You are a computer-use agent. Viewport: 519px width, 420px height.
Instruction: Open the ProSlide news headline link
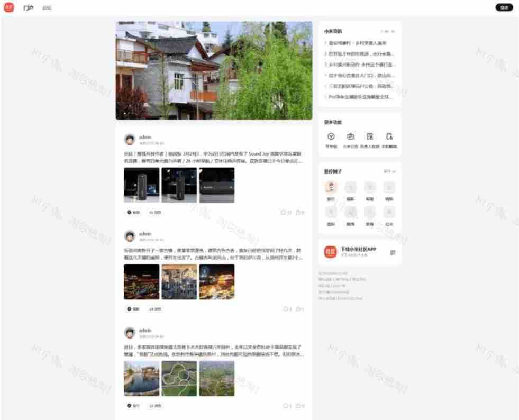coord(360,97)
